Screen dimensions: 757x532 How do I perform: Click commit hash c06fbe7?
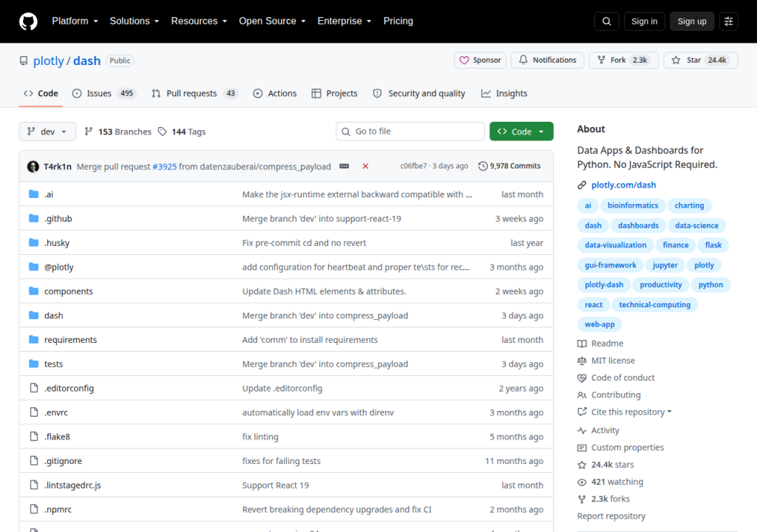413,166
